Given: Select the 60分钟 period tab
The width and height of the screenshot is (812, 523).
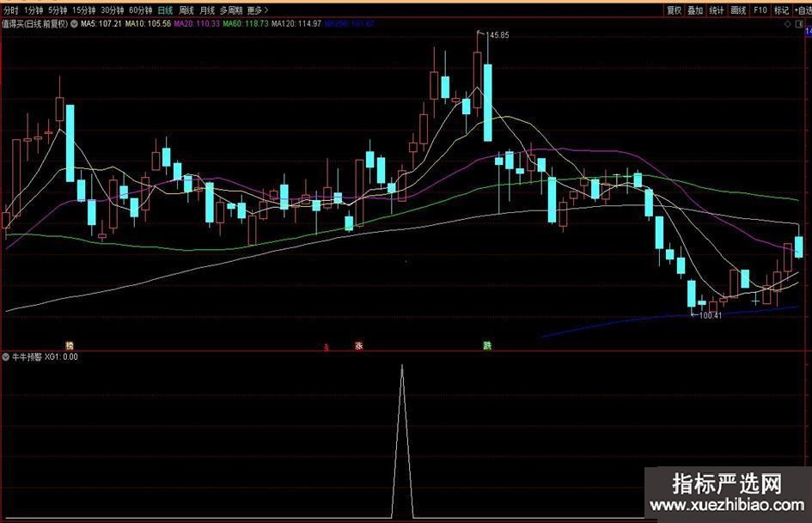Looking at the screenshot, I should tap(141, 10).
